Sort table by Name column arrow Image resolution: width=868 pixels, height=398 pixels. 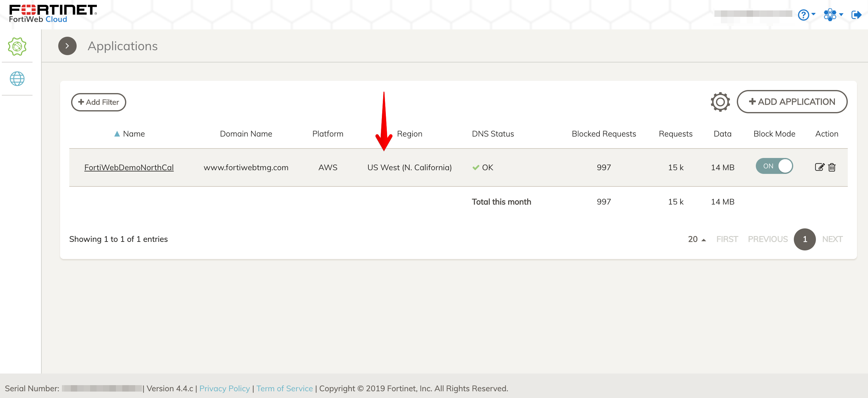(x=117, y=134)
